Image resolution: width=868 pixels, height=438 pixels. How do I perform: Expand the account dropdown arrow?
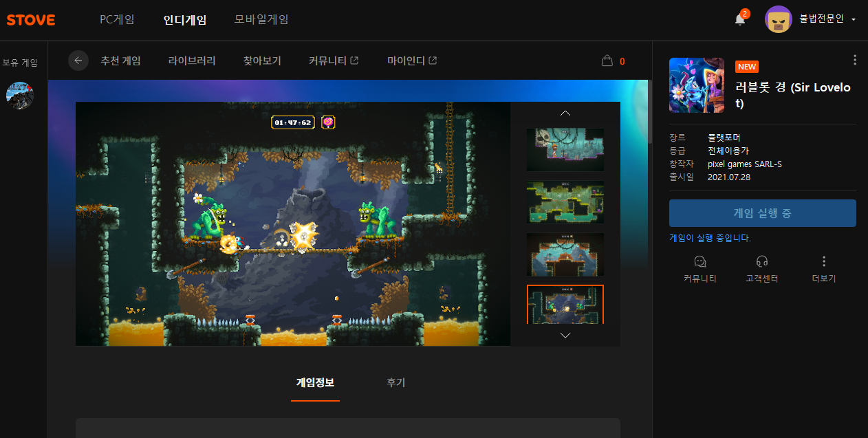[854, 20]
